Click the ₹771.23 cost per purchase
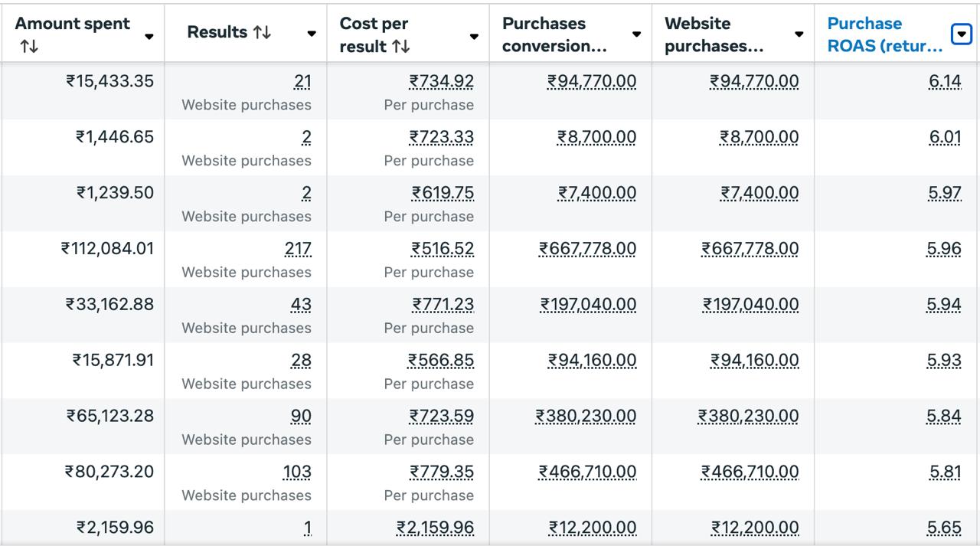This screenshot has width=980, height=546. click(x=443, y=305)
